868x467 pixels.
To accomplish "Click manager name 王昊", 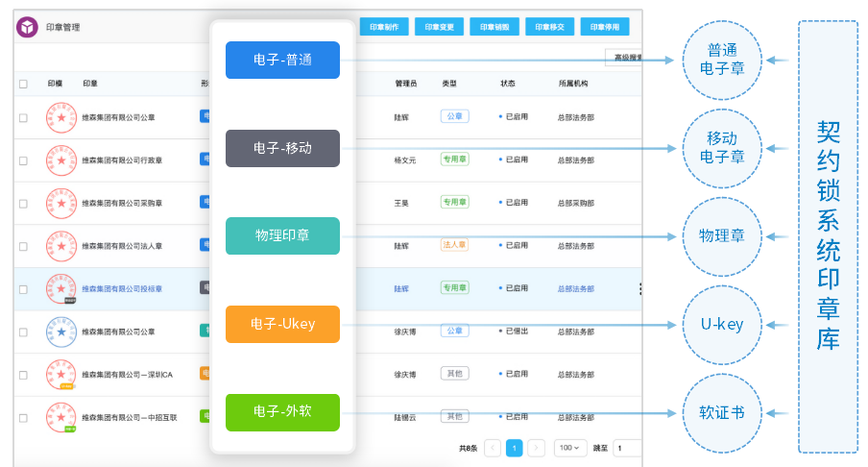I will 401,204.
